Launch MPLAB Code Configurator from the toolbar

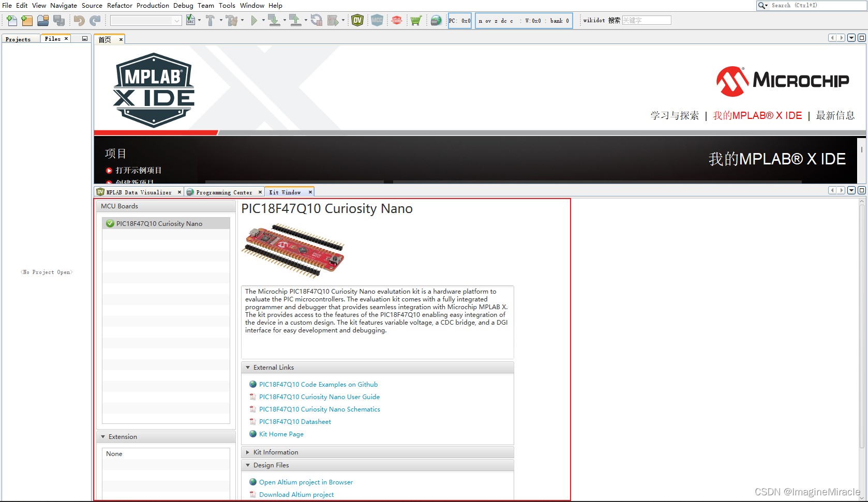pyautogui.click(x=377, y=20)
